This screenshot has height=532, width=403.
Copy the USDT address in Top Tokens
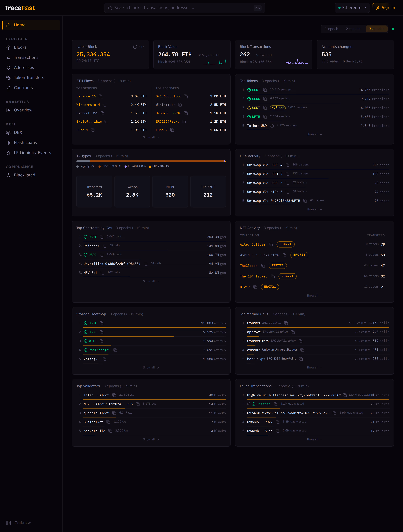click(x=265, y=90)
